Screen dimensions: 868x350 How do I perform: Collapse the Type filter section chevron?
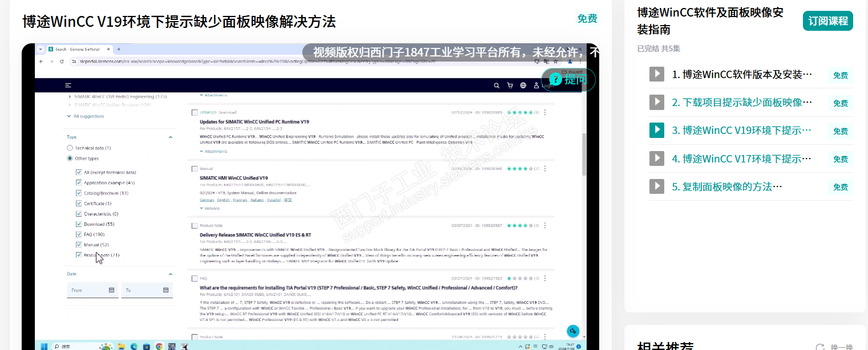[x=170, y=137]
